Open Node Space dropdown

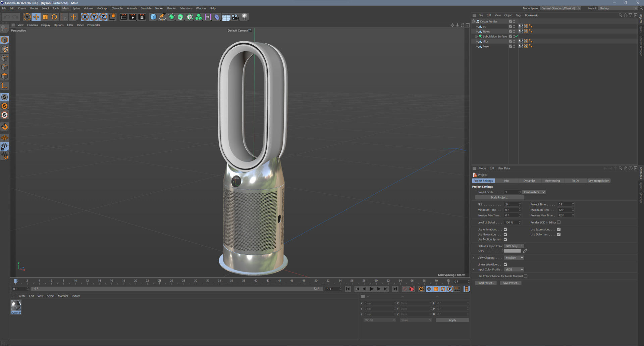point(560,8)
